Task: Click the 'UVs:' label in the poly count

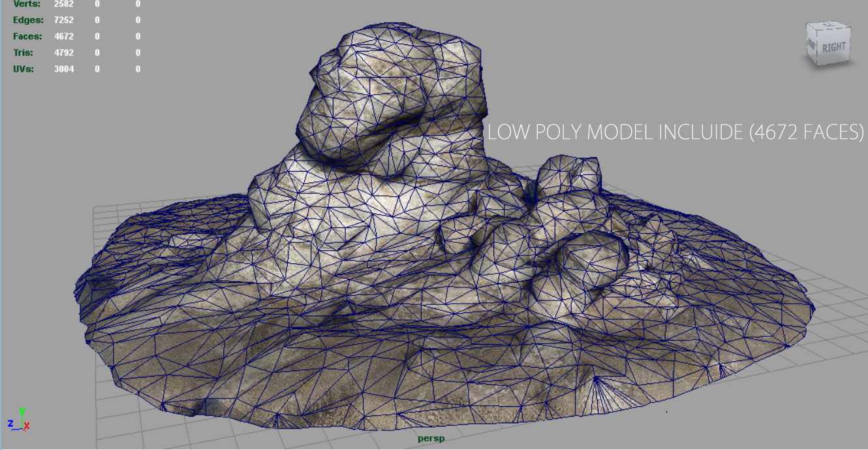Action: pos(23,69)
